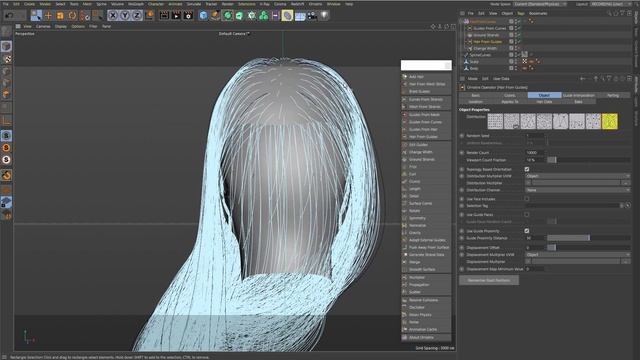This screenshot has height=360, width=640.
Task: Open the Object tab in Attributes
Action: pyautogui.click(x=544, y=95)
